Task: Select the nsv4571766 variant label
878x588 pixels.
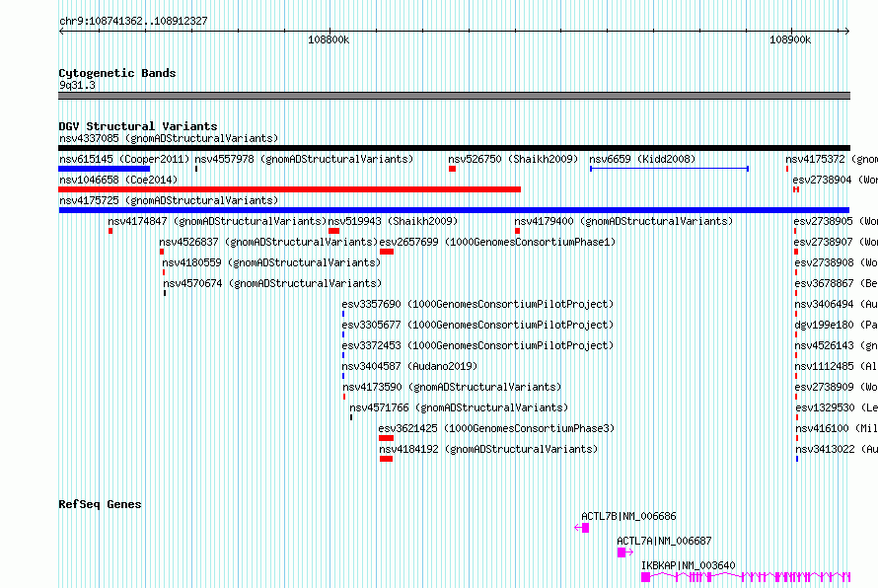Action: (459, 407)
